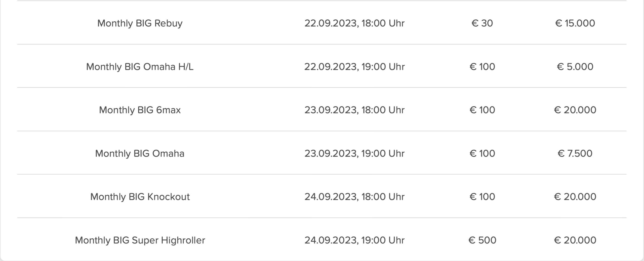Select the 24.09.2023, 19:00 Uhr start time
The image size is (644, 261).
pos(354,240)
